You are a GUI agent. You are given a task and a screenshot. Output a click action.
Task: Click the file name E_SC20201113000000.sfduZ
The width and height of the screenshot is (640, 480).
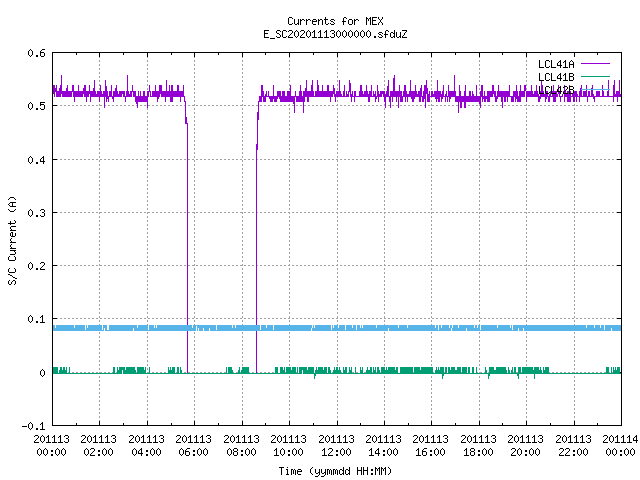coord(335,34)
